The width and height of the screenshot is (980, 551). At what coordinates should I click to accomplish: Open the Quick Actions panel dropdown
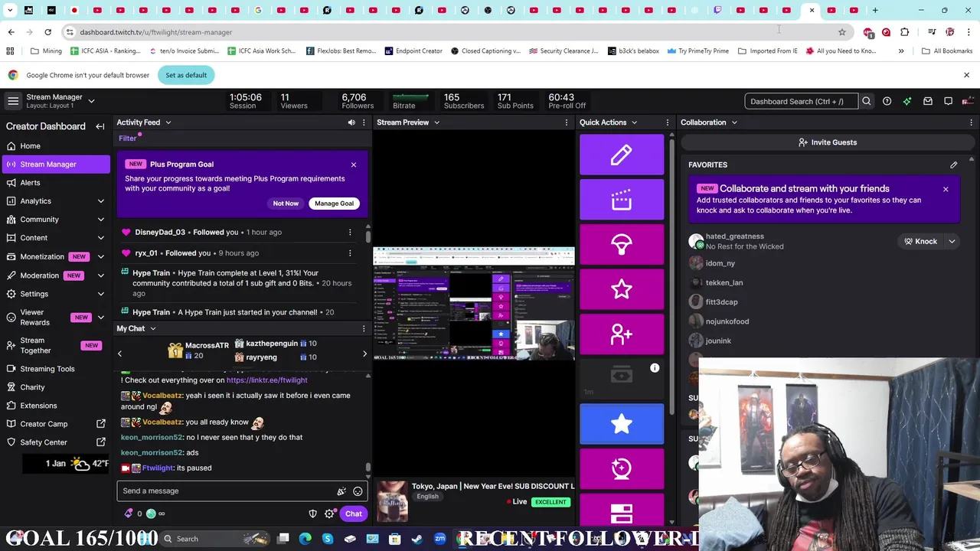[x=633, y=122]
